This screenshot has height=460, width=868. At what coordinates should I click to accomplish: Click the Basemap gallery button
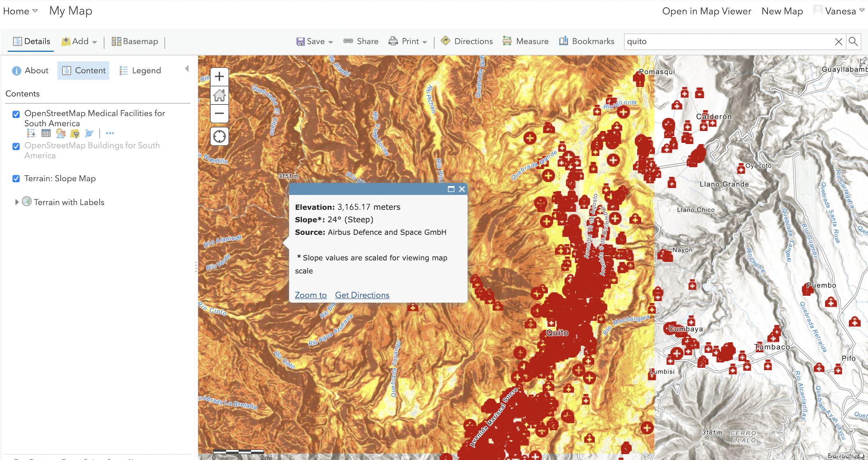[x=134, y=41]
